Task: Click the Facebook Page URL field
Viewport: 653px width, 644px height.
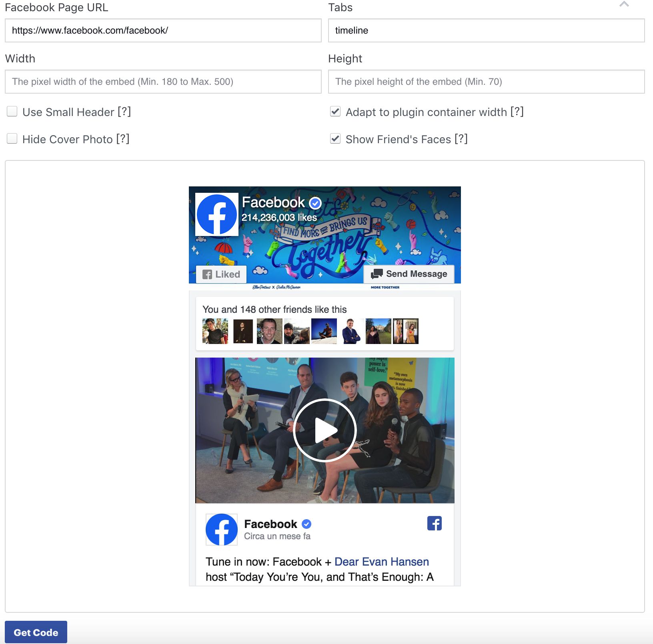Action: 163,30
